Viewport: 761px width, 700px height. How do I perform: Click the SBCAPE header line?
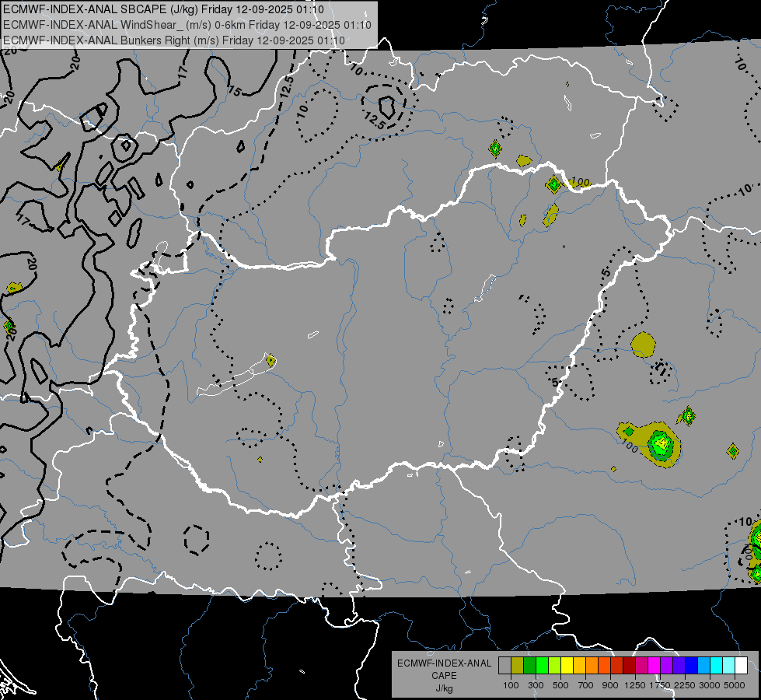click(163, 9)
